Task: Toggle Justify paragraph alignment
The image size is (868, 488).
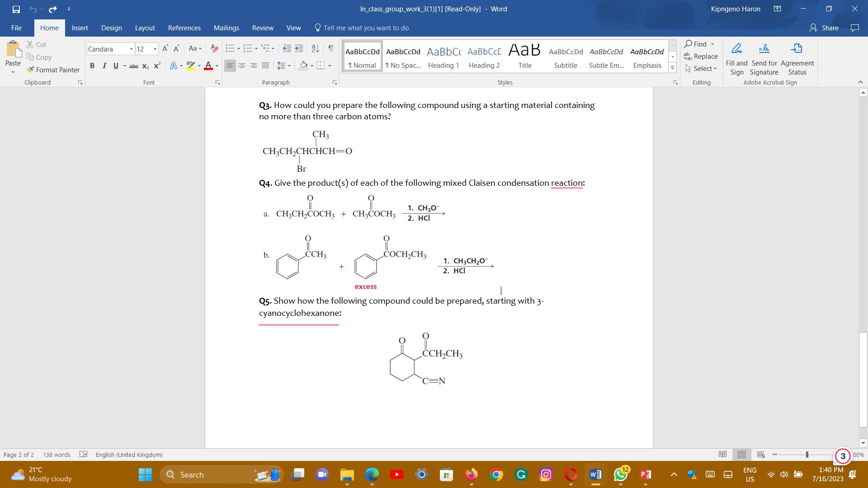Action: click(x=265, y=66)
